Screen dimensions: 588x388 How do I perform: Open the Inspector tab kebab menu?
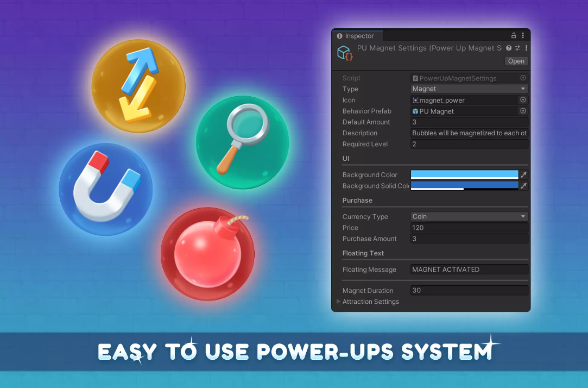[523, 36]
